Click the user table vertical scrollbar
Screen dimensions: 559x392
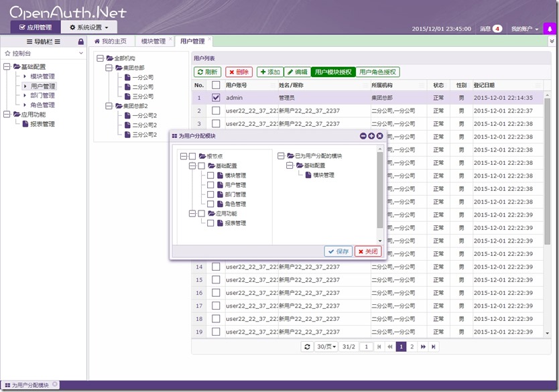(x=547, y=171)
